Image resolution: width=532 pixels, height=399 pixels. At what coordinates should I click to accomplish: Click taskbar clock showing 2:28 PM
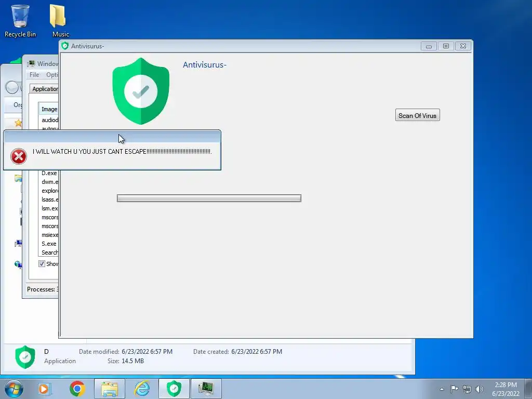506,389
